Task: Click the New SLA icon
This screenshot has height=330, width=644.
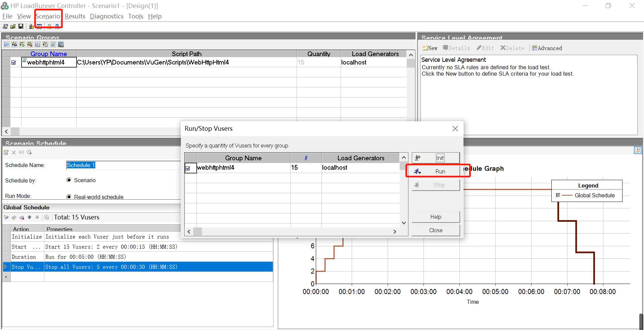Action: pyautogui.click(x=430, y=48)
